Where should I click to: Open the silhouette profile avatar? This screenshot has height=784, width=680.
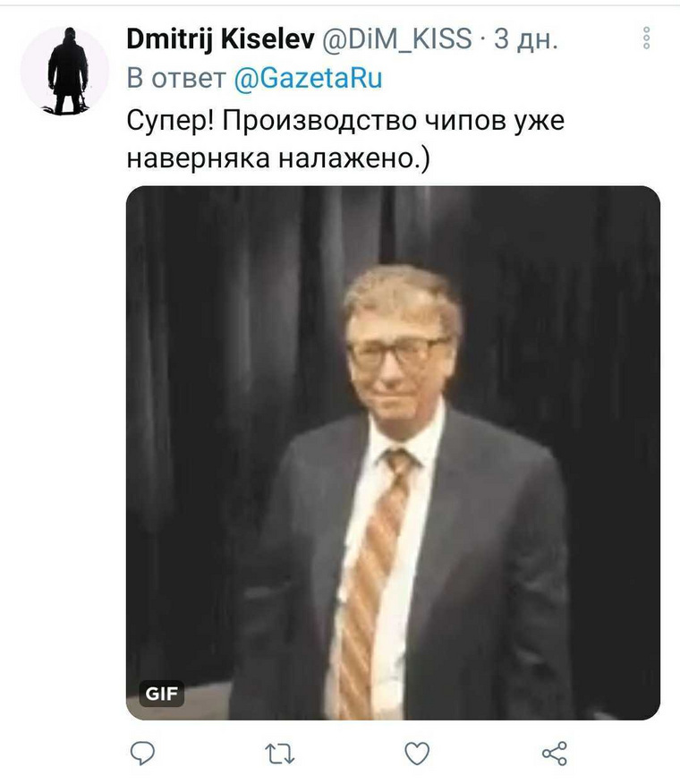pos(65,71)
